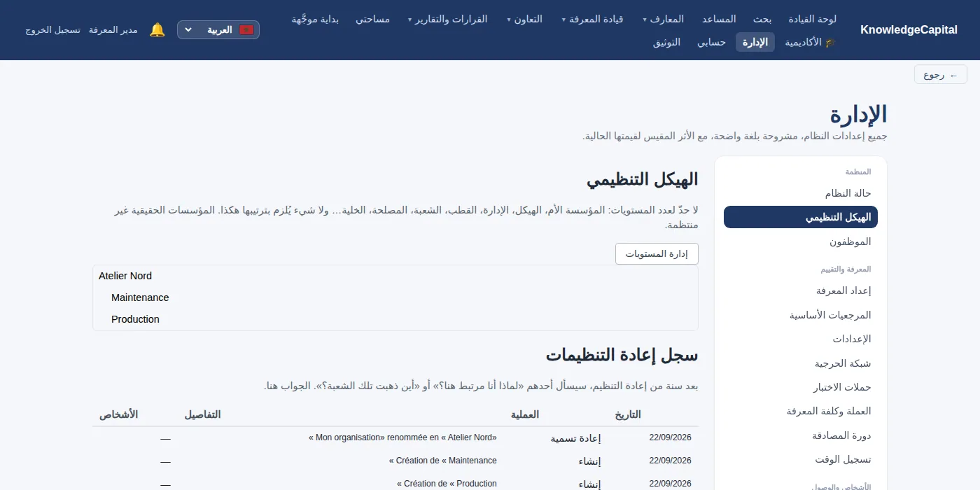980x490 pixels.
Task: Open حسابي in the navigation bar
Action: tap(711, 43)
